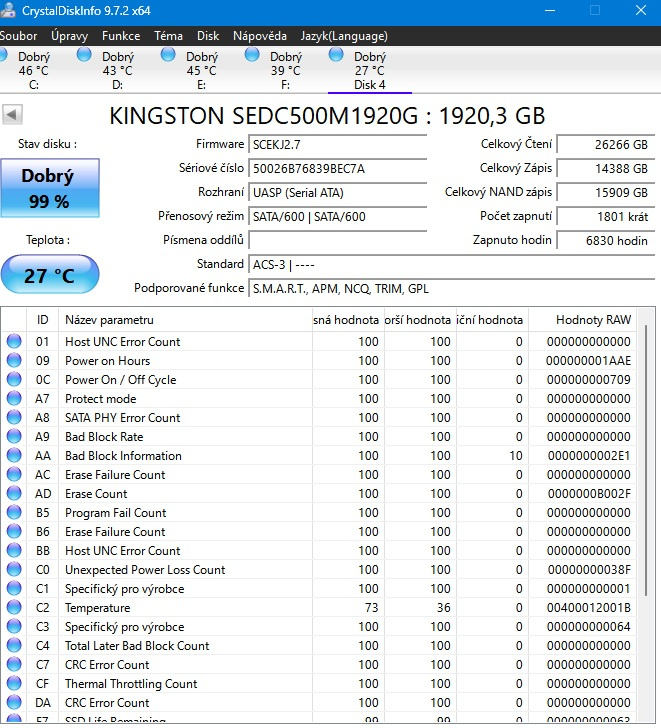Click status orb of Temperature row

[14, 607]
